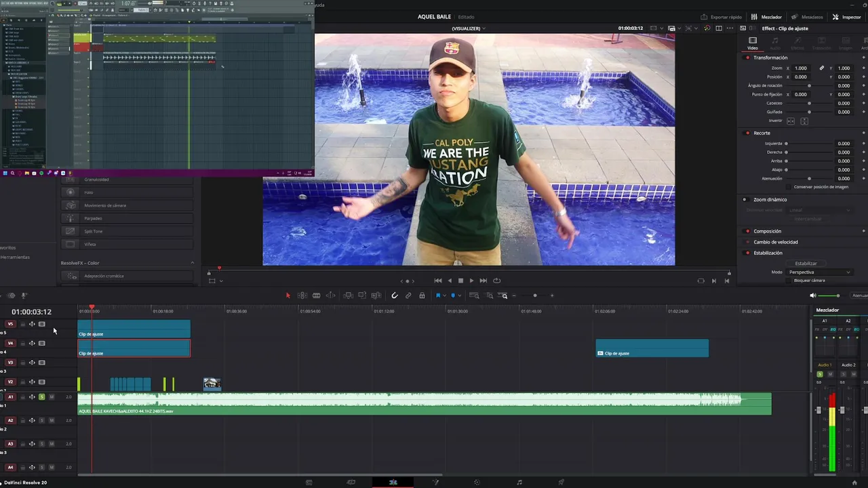Screen dimensions: 868x488
Task: Flip vertically with the Invertir icon
Action: tap(804, 121)
